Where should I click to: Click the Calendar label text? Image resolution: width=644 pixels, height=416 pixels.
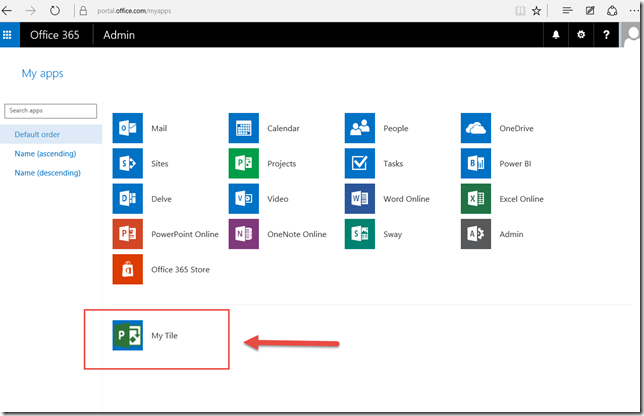click(x=283, y=128)
